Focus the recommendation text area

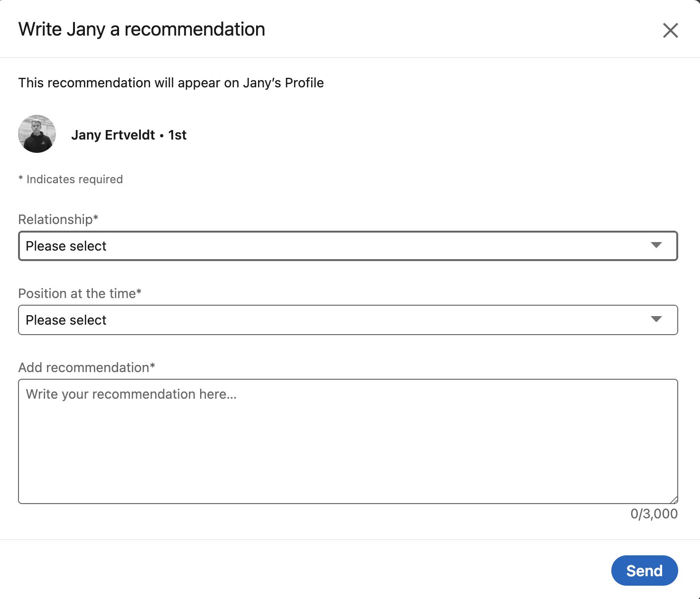[x=348, y=441]
